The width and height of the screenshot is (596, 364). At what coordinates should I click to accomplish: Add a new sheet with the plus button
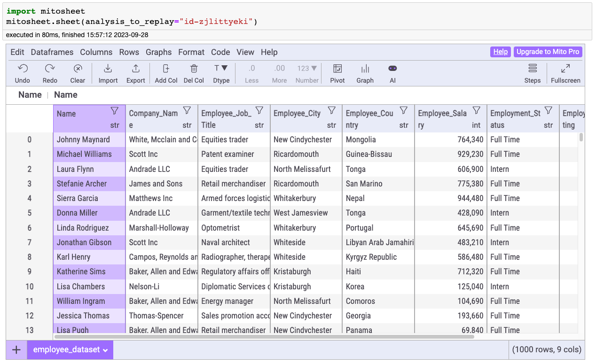point(16,350)
